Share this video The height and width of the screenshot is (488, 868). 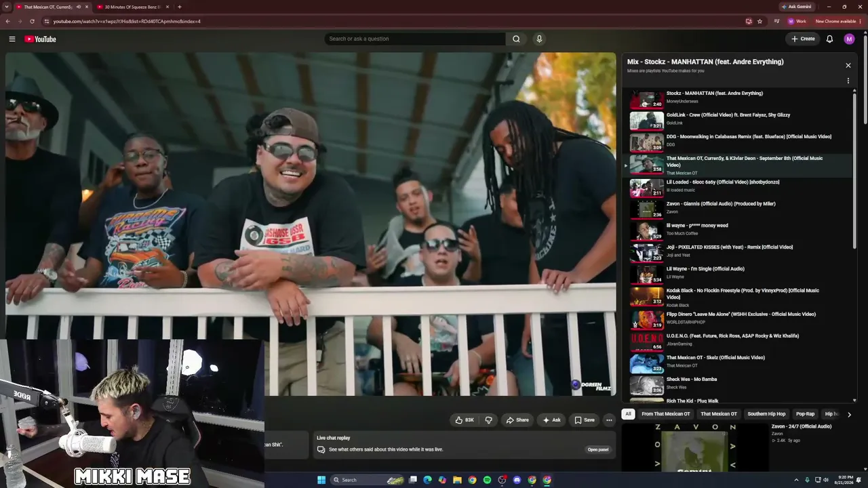(517, 420)
